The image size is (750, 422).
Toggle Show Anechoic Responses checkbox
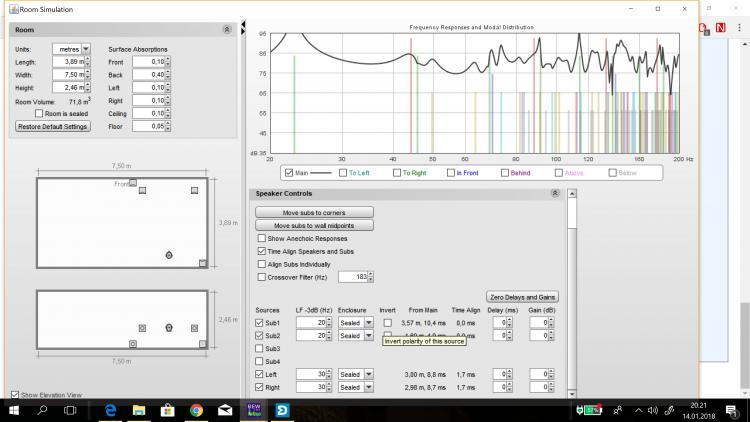262,239
